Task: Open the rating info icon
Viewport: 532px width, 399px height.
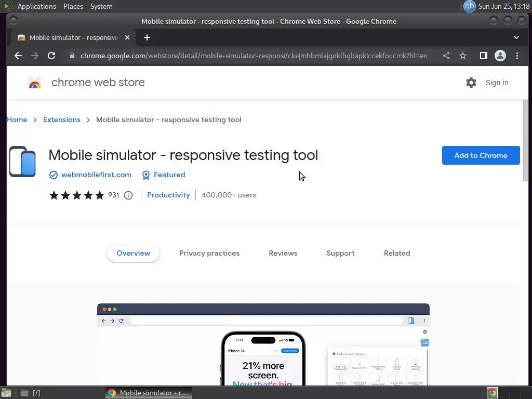Action: (x=128, y=195)
